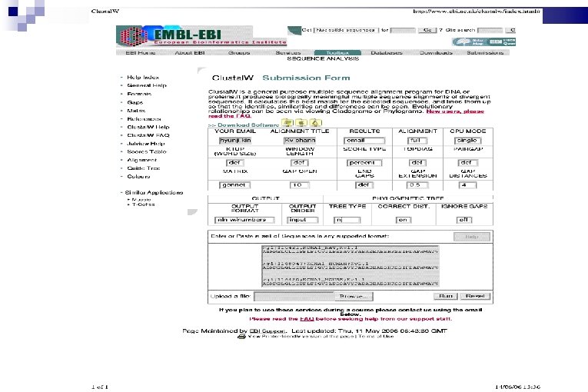The image size is (588, 392).
Task: Open the RESULTS dropdown showing email
Action: point(364,141)
